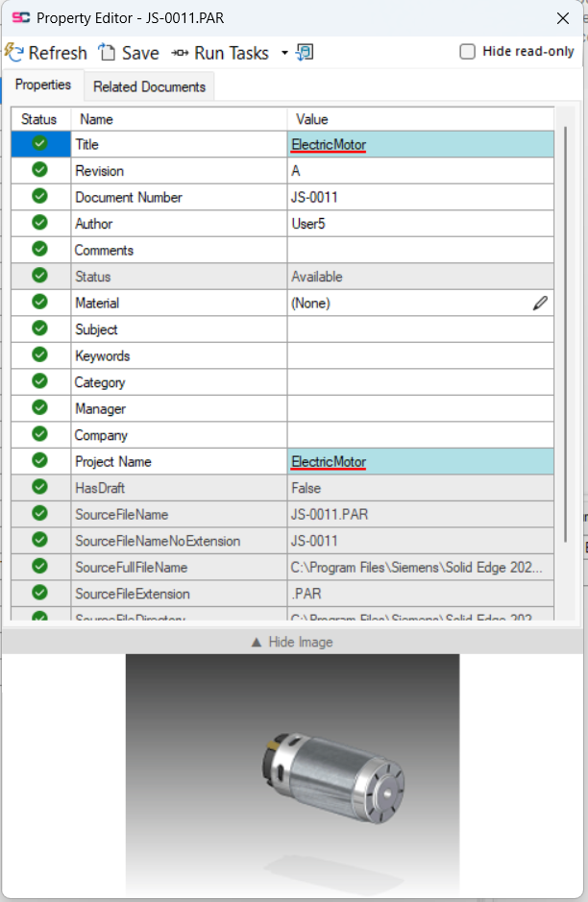
Task: Click the Solid Edge logo in title bar
Action: point(21,18)
